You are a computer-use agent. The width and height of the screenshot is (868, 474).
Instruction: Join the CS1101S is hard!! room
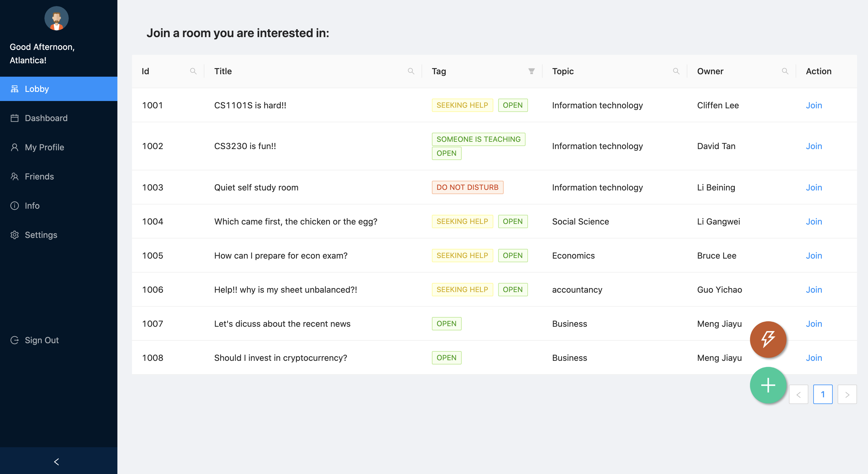[814, 106]
